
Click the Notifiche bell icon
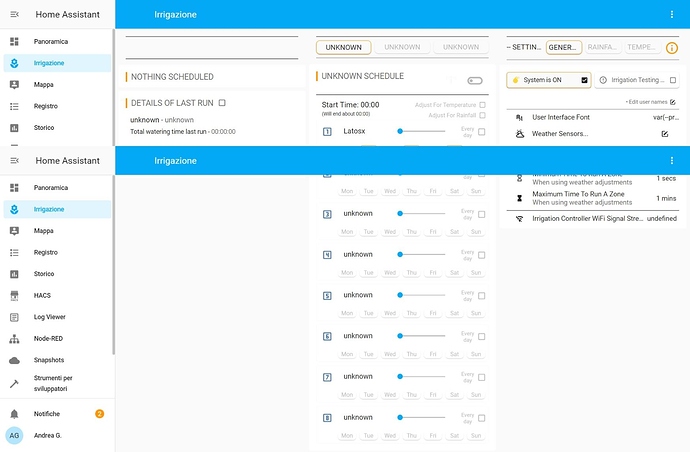tap(14, 414)
